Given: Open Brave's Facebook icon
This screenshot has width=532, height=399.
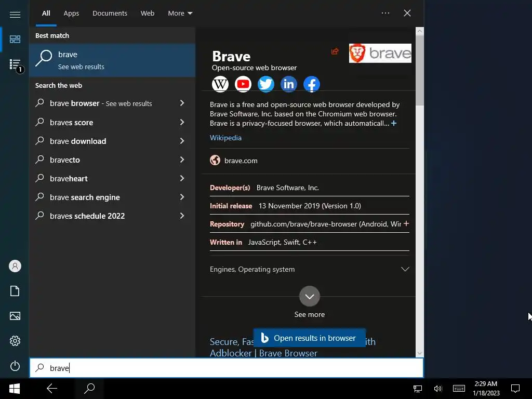Looking at the screenshot, I should (x=312, y=84).
